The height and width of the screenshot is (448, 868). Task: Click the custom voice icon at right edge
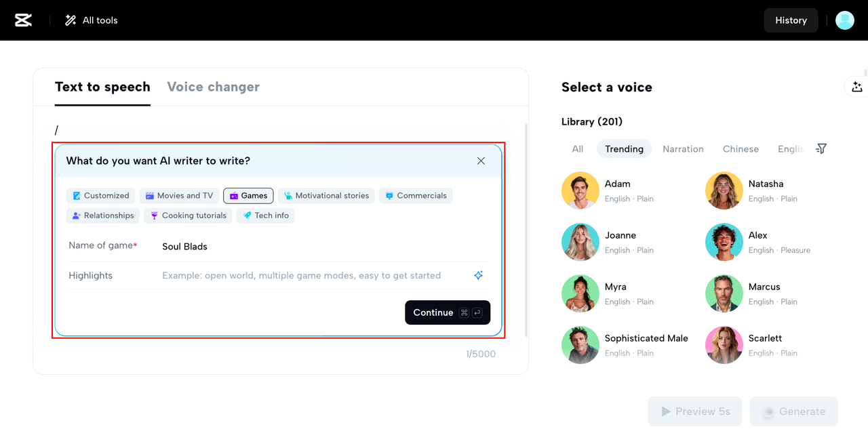(856, 87)
